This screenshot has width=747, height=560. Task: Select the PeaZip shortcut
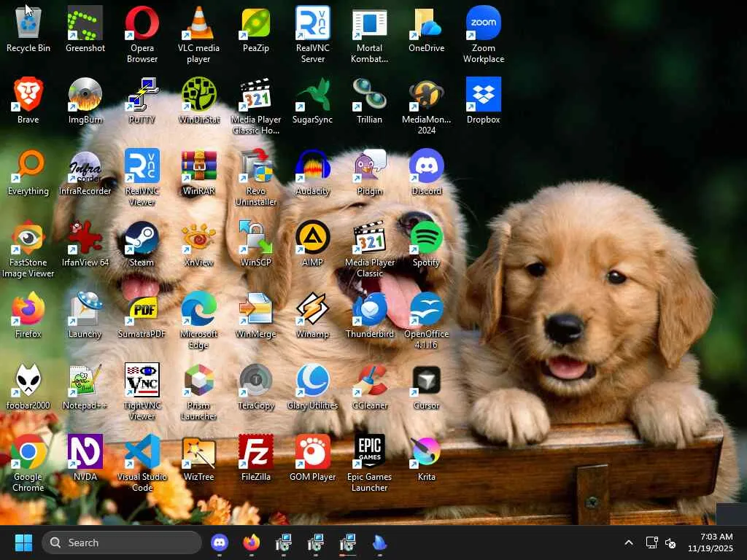pos(256,29)
